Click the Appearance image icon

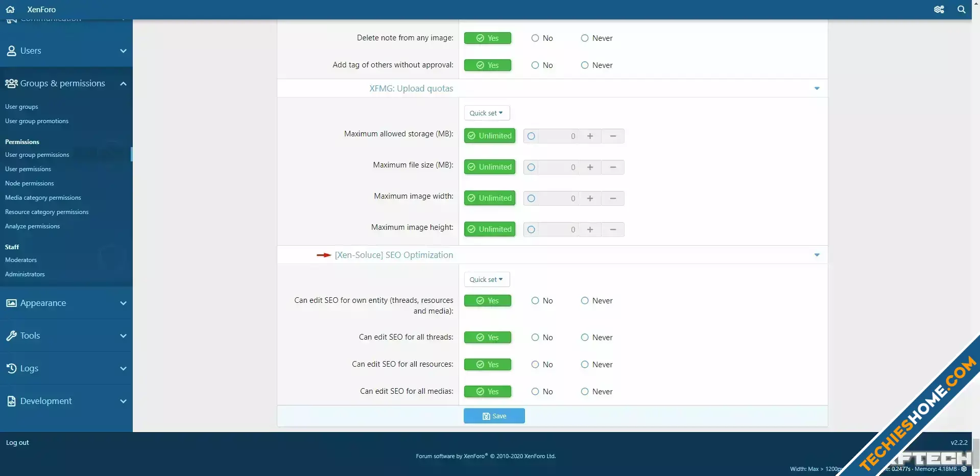pyautogui.click(x=11, y=303)
